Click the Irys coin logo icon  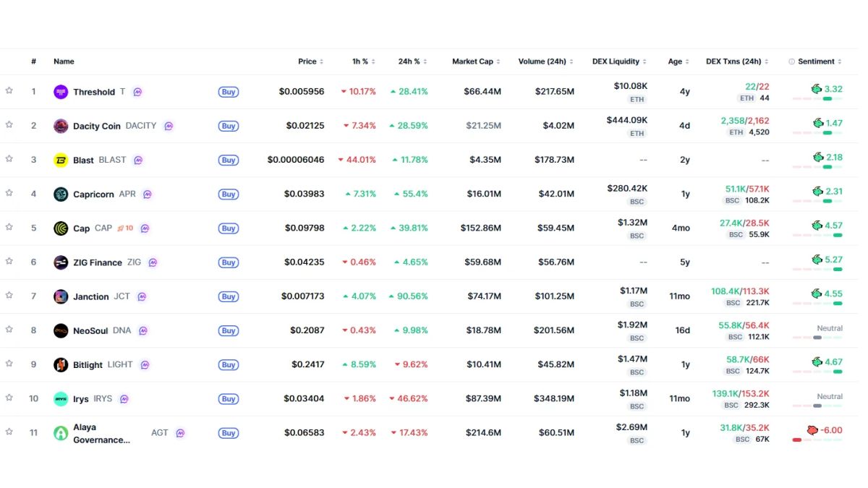pos(61,399)
